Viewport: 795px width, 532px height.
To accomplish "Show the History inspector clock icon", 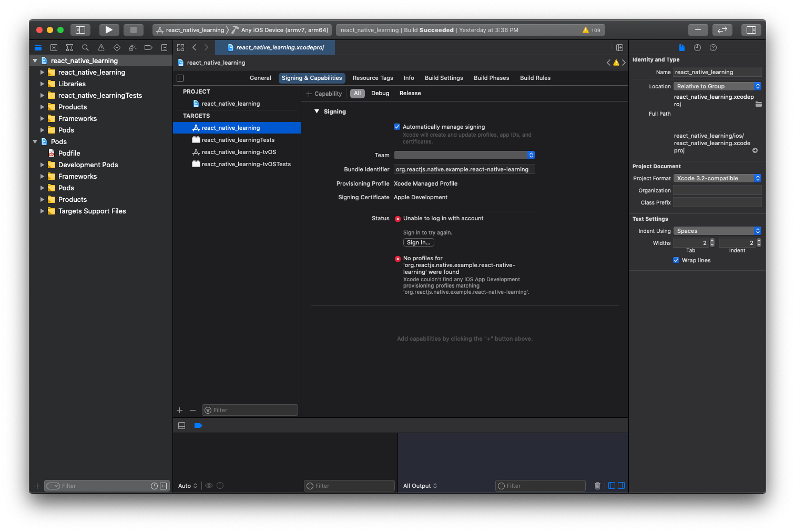I will (697, 47).
